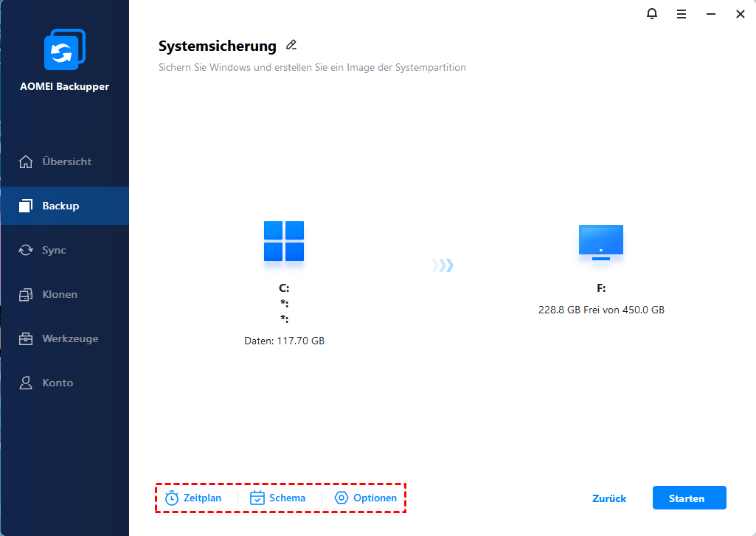Open the Klonen section
This screenshot has width=756, height=536.
point(65,294)
